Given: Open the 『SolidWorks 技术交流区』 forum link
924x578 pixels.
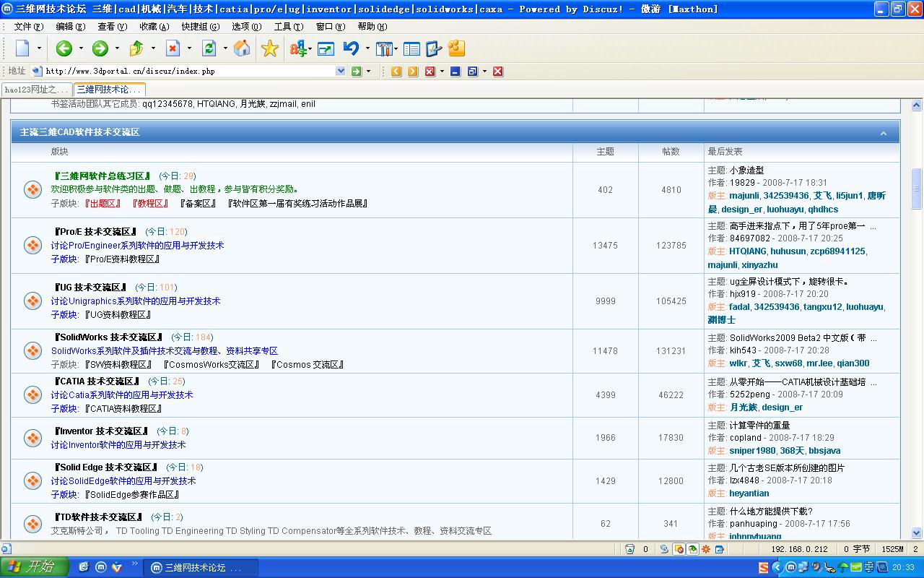Looking at the screenshot, I should pos(108,337).
